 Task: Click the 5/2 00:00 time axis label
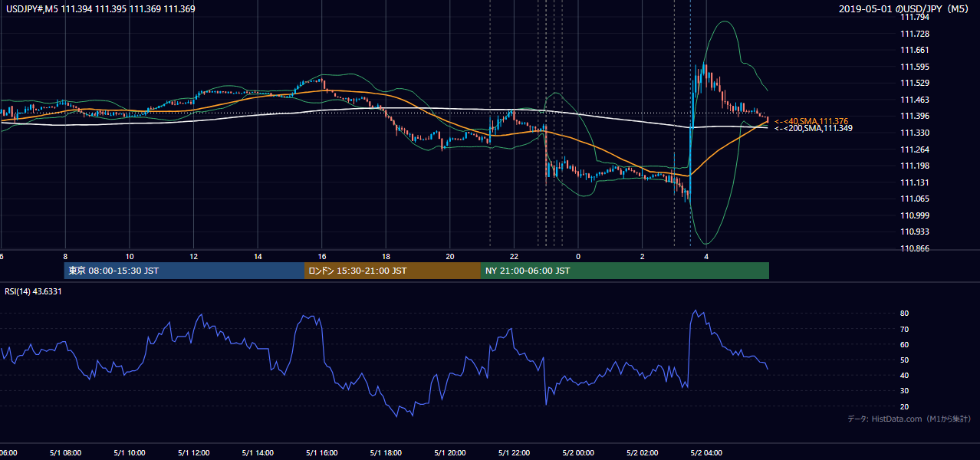point(578,453)
